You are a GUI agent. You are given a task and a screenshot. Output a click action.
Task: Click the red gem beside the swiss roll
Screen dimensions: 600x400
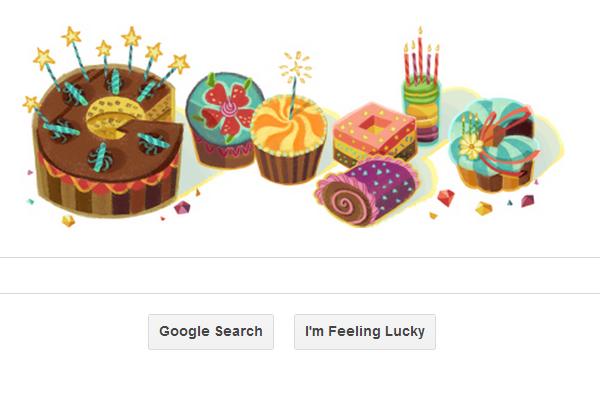[x=446, y=198]
